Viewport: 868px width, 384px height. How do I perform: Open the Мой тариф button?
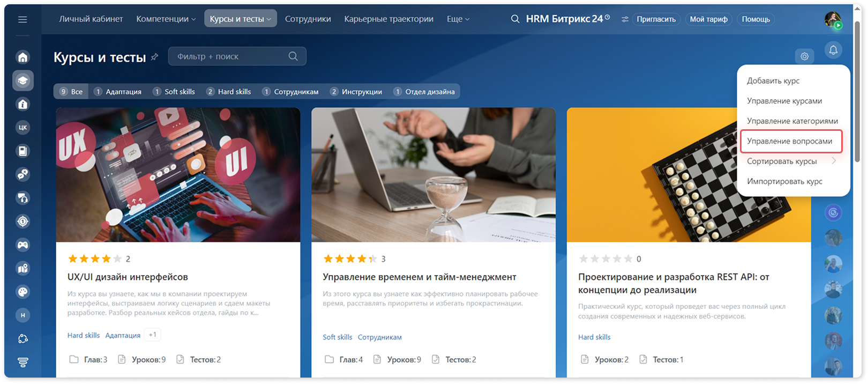pyautogui.click(x=708, y=19)
